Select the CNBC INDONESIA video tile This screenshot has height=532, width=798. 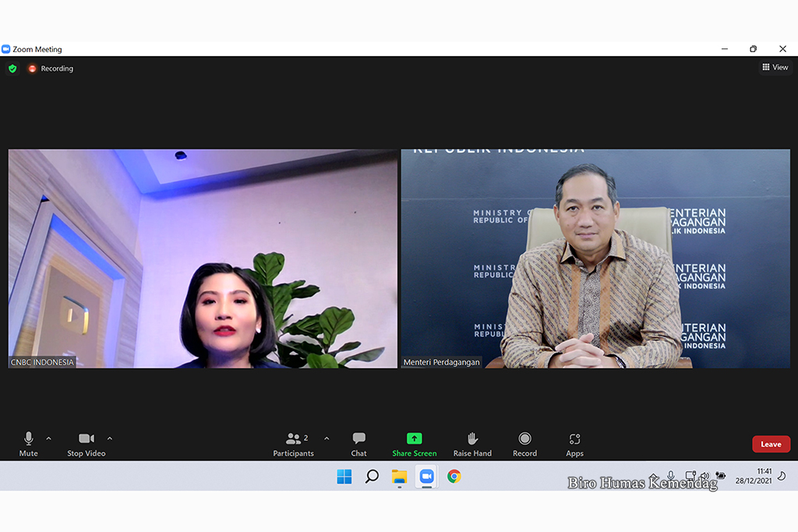(x=203, y=259)
